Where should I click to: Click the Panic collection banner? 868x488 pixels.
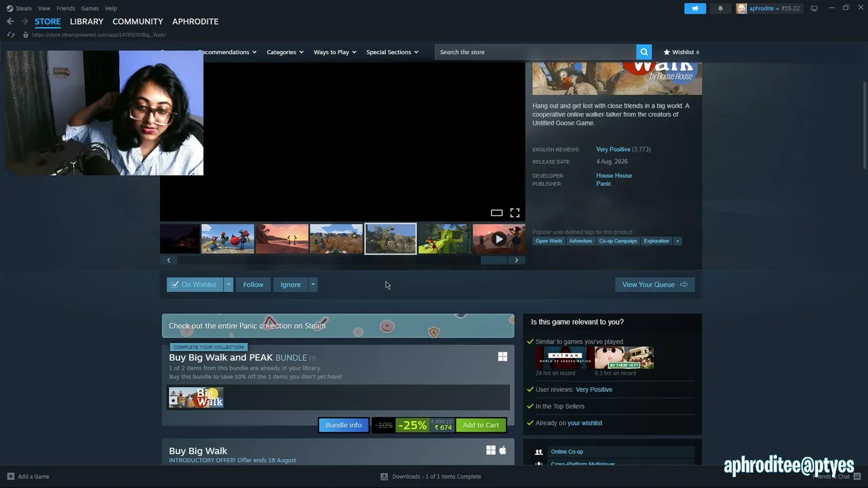338,326
